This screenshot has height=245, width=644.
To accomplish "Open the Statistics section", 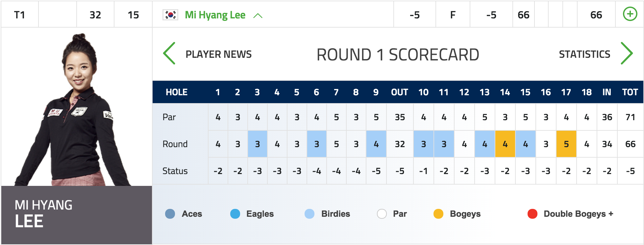I will [x=584, y=54].
